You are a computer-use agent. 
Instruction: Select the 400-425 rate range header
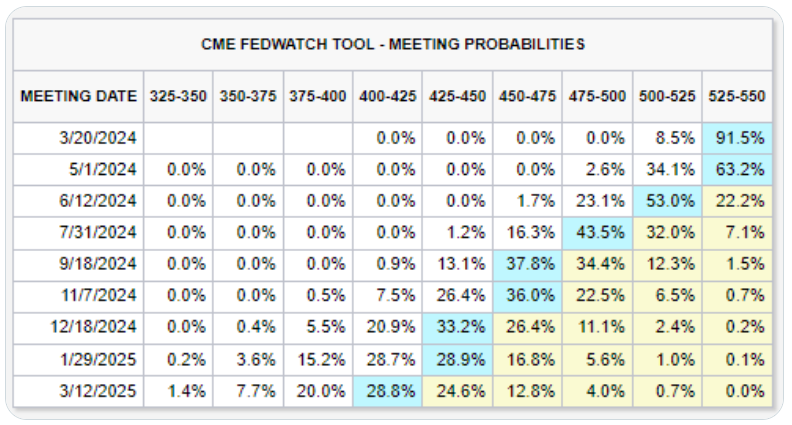click(x=388, y=97)
